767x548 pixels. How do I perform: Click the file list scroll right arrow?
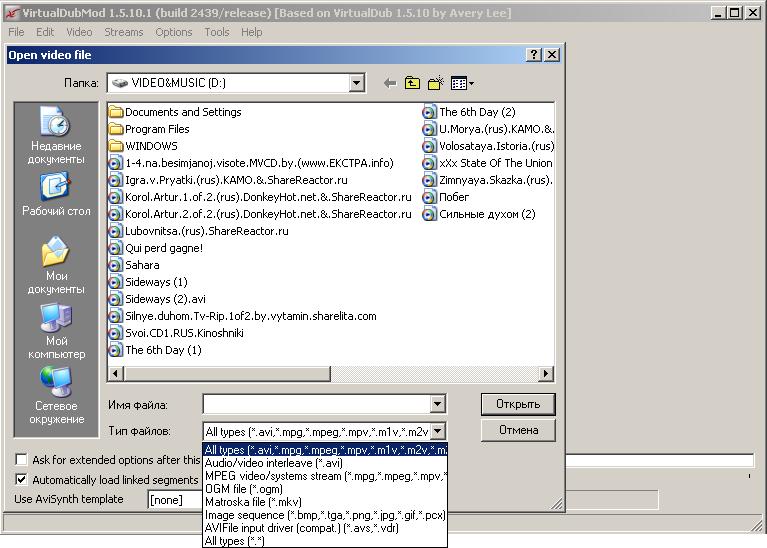tap(546, 374)
